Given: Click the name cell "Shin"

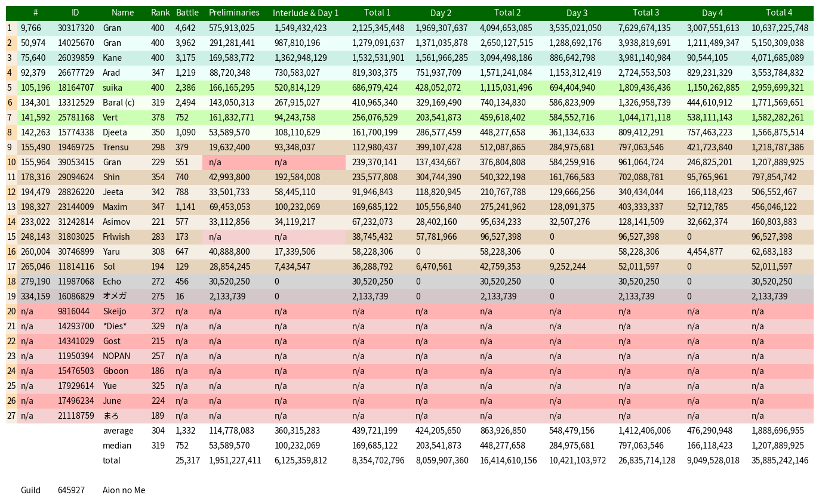Looking at the screenshot, I should tap(111, 177).
